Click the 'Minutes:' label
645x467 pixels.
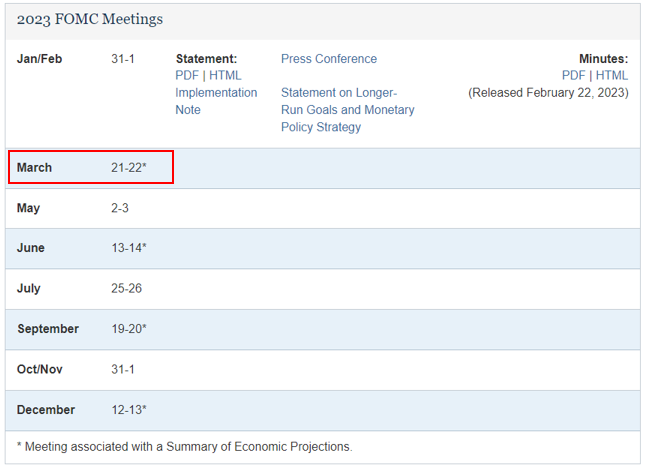[x=603, y=59]
